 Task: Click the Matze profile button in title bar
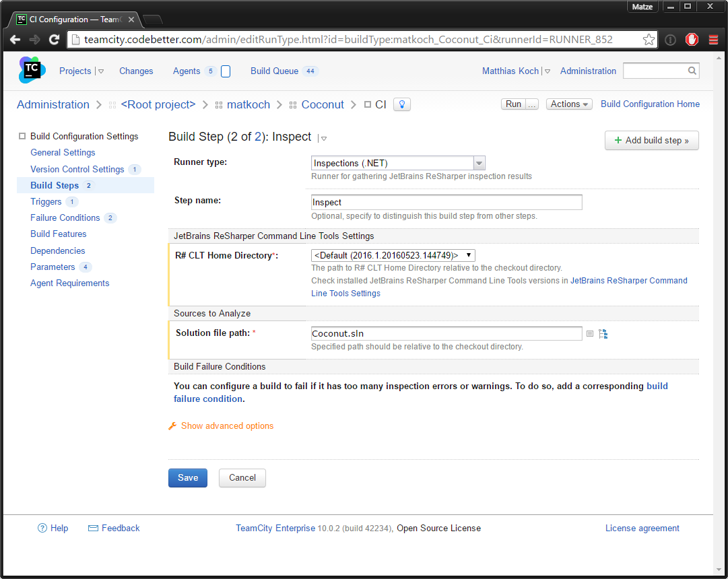pos(642,7)
